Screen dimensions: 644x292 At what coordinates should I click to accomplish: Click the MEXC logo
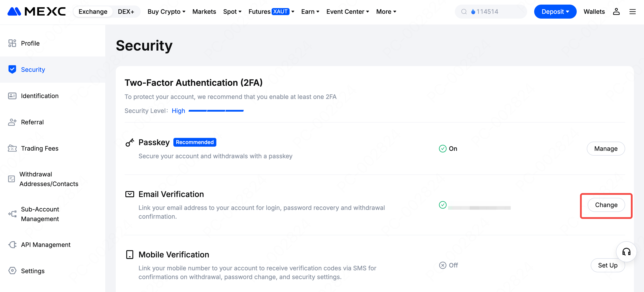(37, 11)
